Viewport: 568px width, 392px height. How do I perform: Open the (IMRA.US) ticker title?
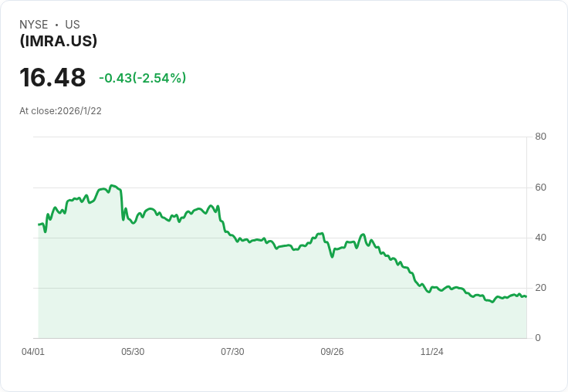click(59, 41)
